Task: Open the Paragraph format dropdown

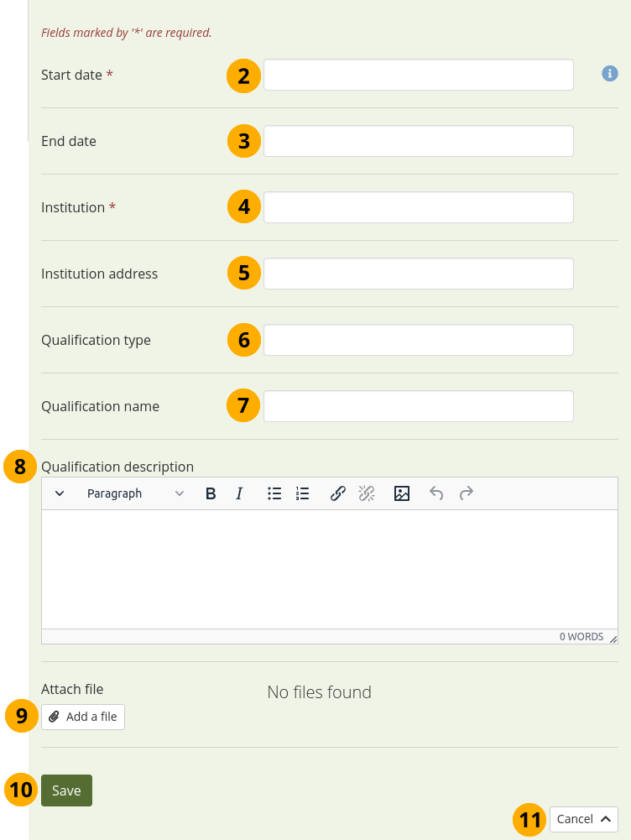Action: pyautogui.click(x=134, y=493)
